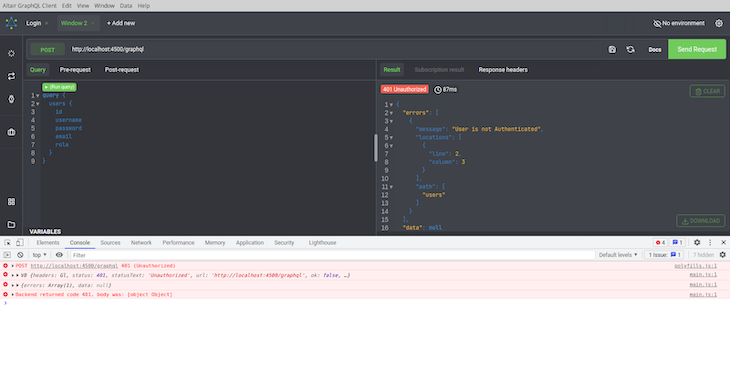The width and height of the screenshot is (730, 382).
Task: Expand the POST 401 Unauthorized console entry
Action: 13,266
